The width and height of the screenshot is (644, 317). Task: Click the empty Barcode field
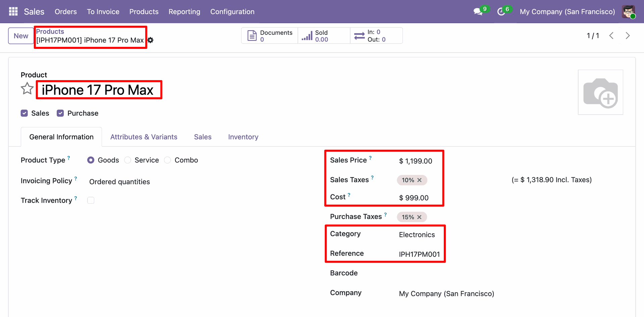coord(510,274)
